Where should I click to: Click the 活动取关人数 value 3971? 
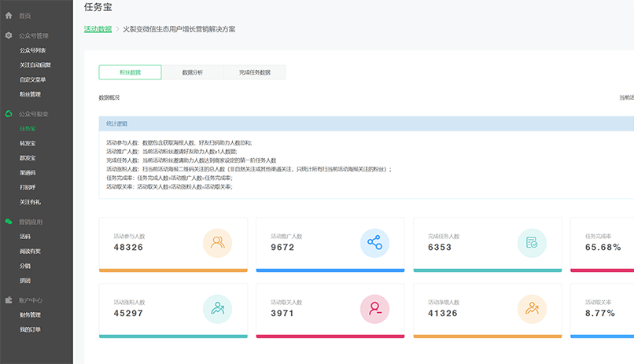282,313
